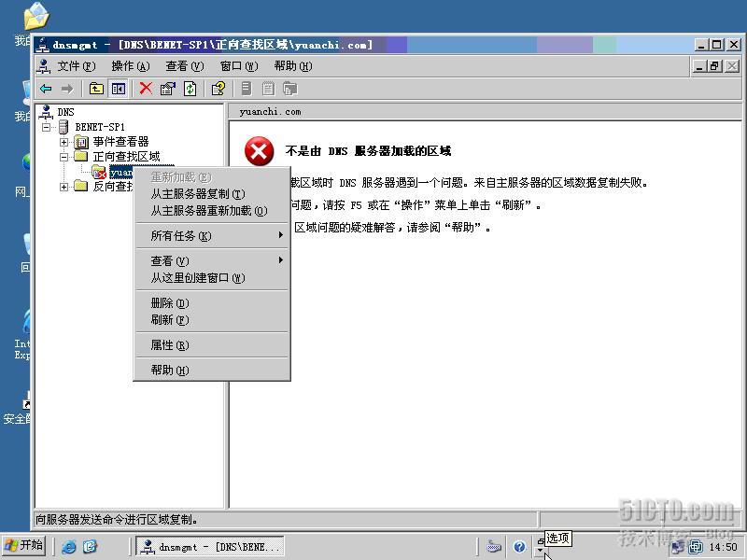Maximize the dnsmgmt main window
747x560 pixels.
[716, 45]
